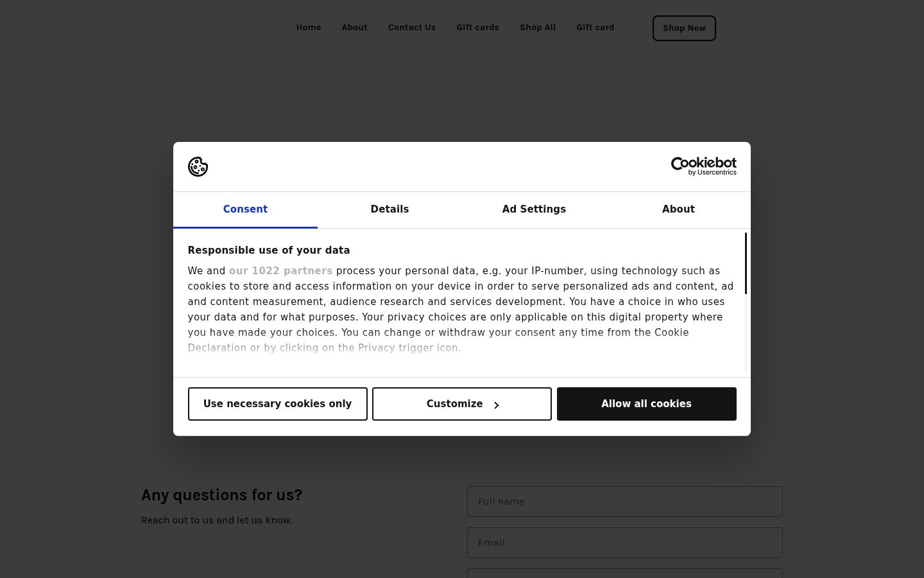The image size is (924, 578).
Task: Click the Shop Now button
Action: (x=684, y=28)
